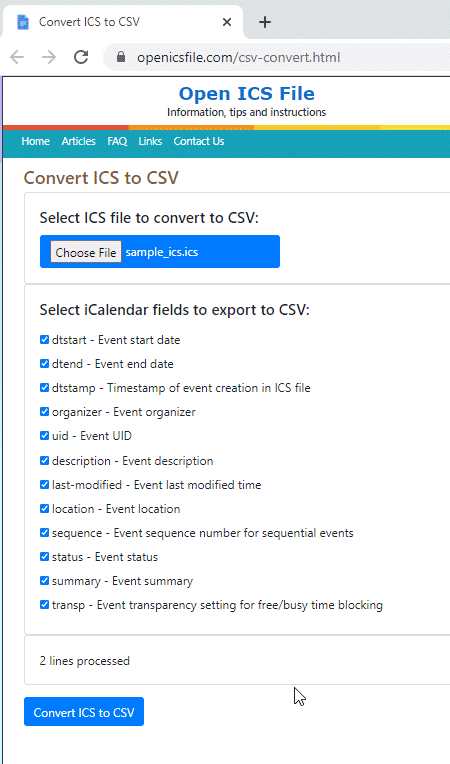The width and height of the screenshot is (450, 764).
Task: Select the Convert ICS to CSV browser tab
Action: [123, 22]
